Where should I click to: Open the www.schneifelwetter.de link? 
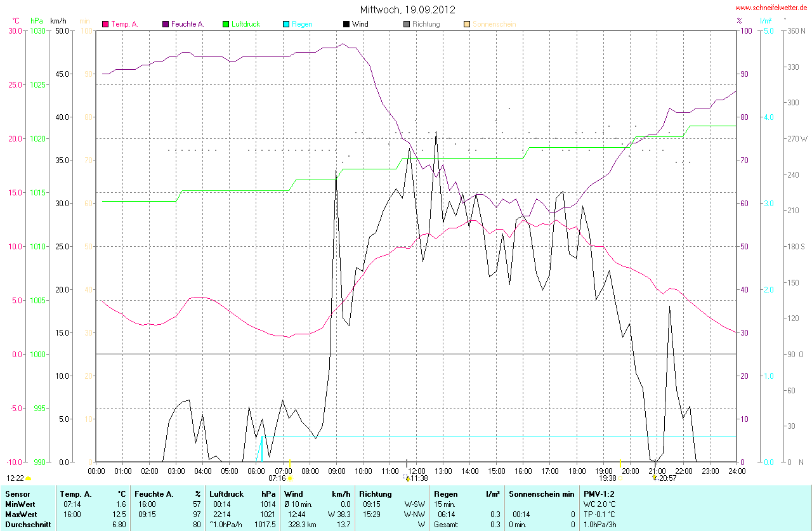click(x=771, y=8)
